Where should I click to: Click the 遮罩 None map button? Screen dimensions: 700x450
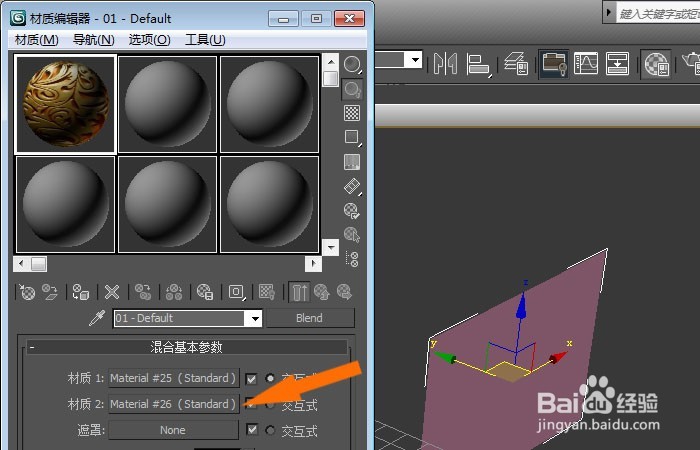tap(174, 430)
